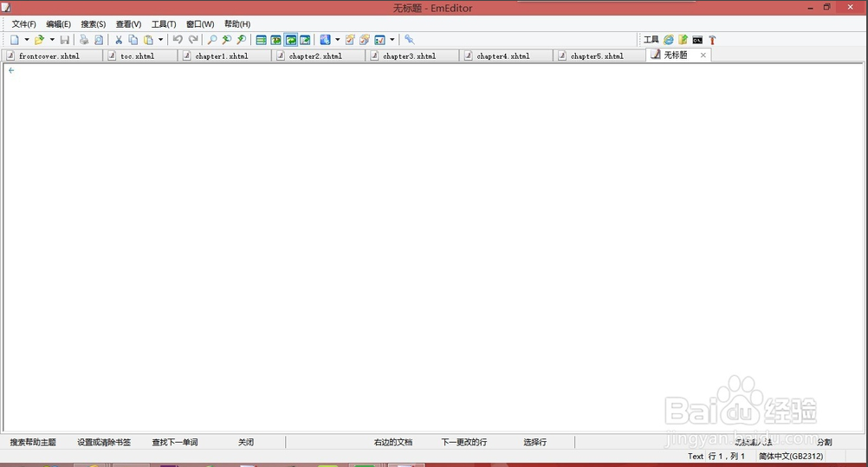Open the 编辑(E) menu
Image resolution: width=868 pixels, height=467 pixels.
click(x=58, y=24)
